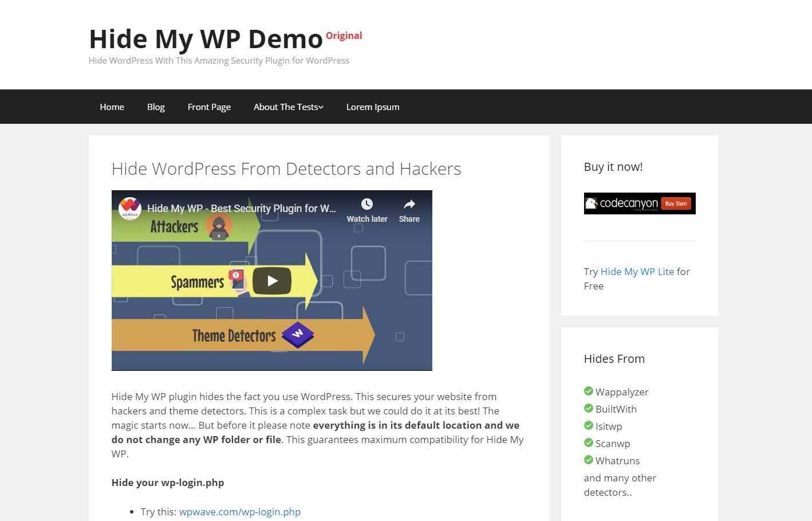Click the green check beside Isitwp
Image resolution: width=812 pixels, height=521 pixels.
click(588, 425)
